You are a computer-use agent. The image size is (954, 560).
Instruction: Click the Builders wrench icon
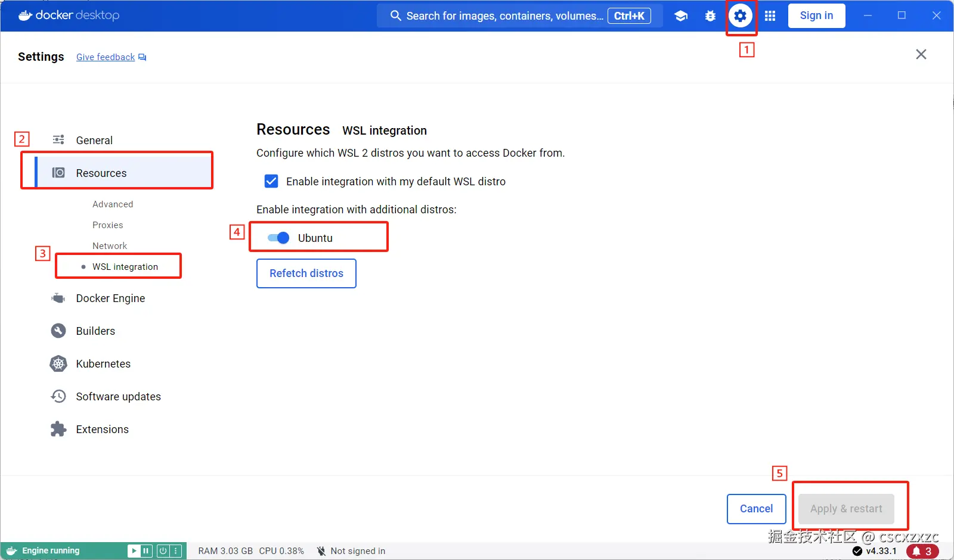coord(58,331)
